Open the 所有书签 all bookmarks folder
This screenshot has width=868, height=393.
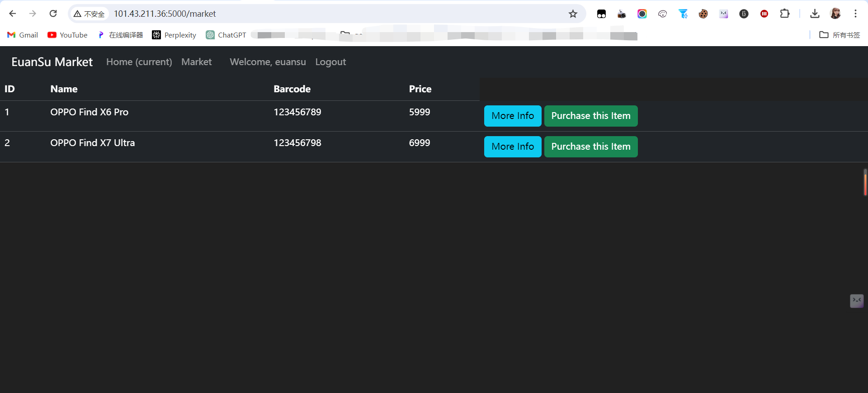(840, 35)
